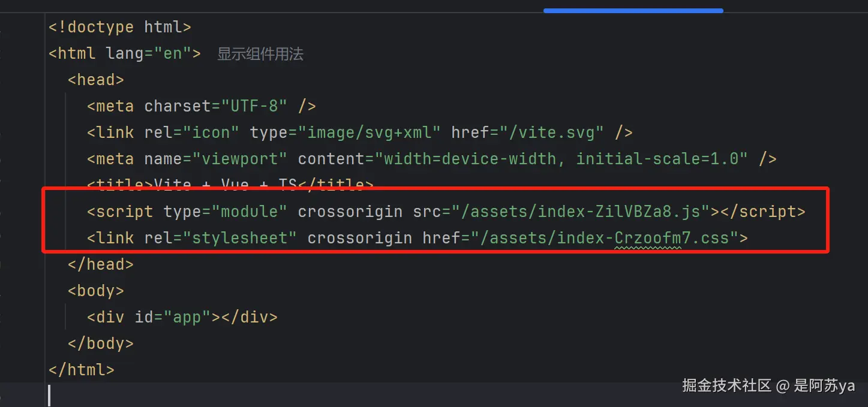The height and width of the screenshot is (407, 868).
Task: Click the "app" id value
Action: click(187, 317)
